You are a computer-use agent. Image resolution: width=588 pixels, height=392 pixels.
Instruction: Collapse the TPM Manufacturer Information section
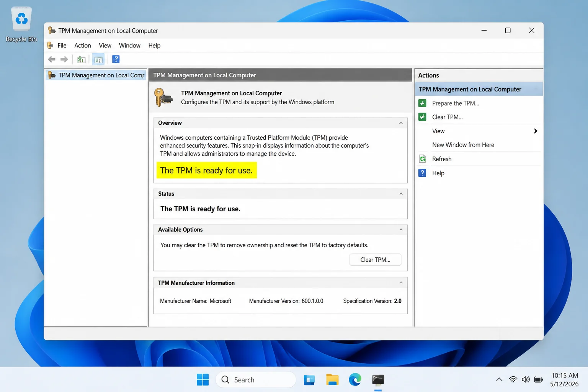tap(401, 283)
